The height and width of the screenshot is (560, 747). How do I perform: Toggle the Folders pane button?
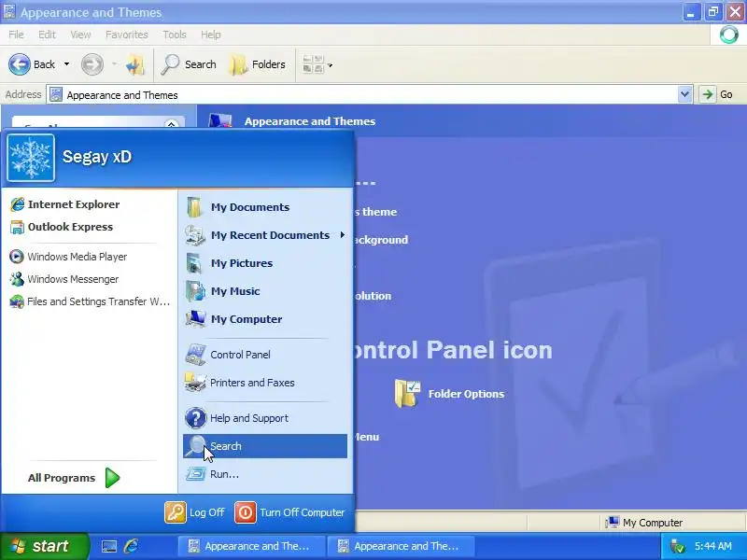(x=258, y=64)
